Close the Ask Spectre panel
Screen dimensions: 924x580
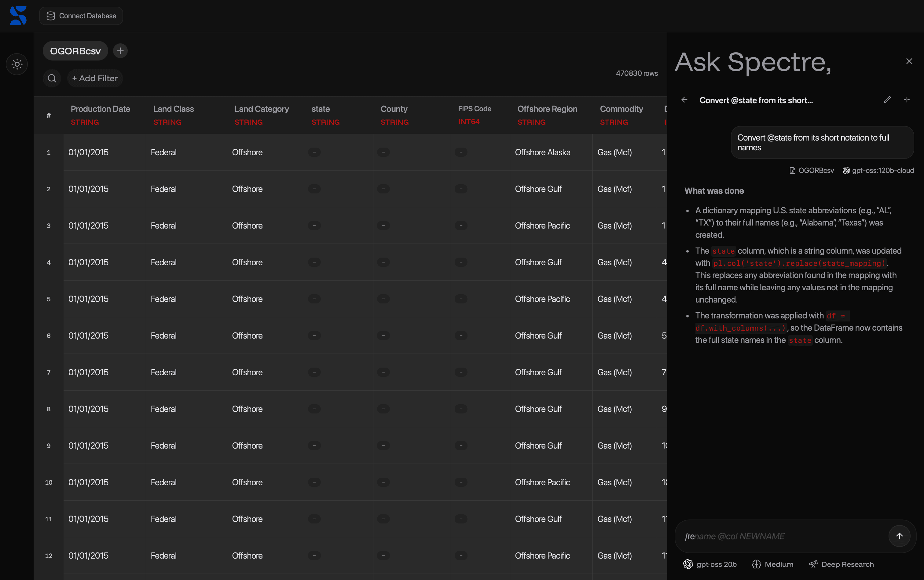point(909,61)
